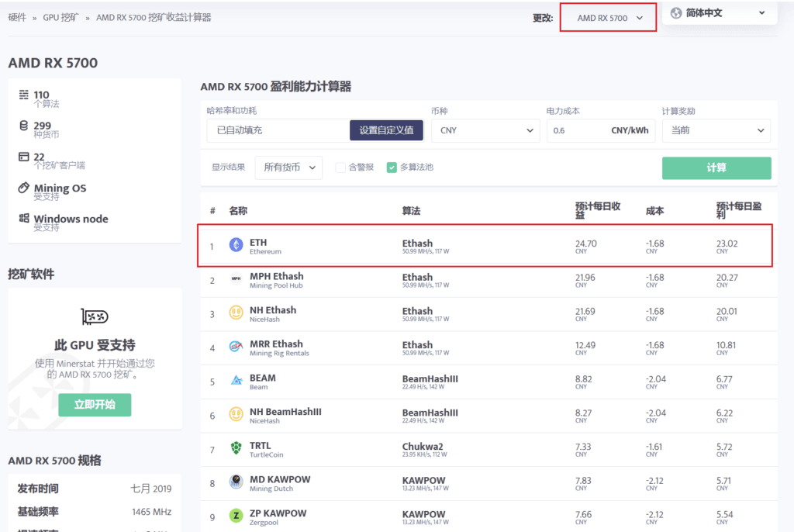Go to 硬件 breadcrumb link
Screen dimensions: 794x532
tap(17, 17)
